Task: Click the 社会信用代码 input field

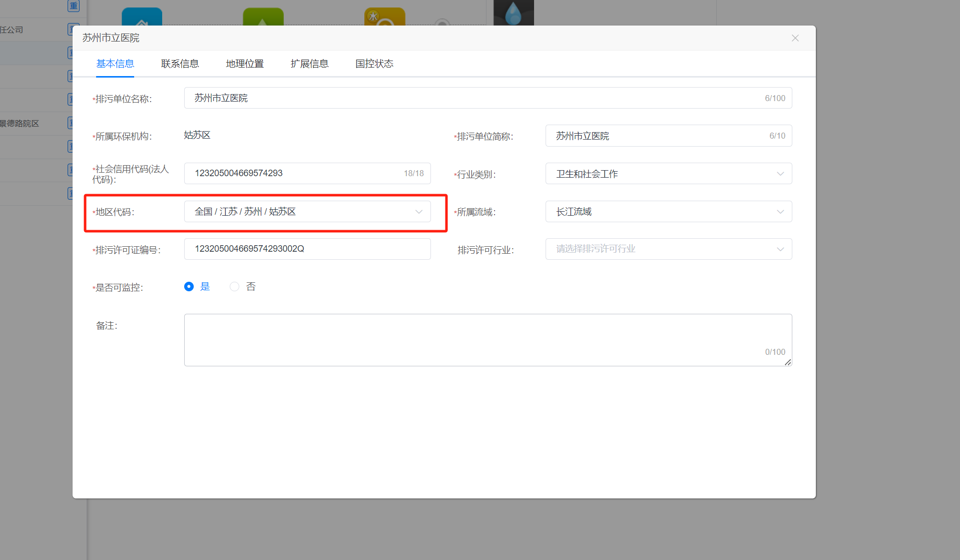Action: [307, 173]
